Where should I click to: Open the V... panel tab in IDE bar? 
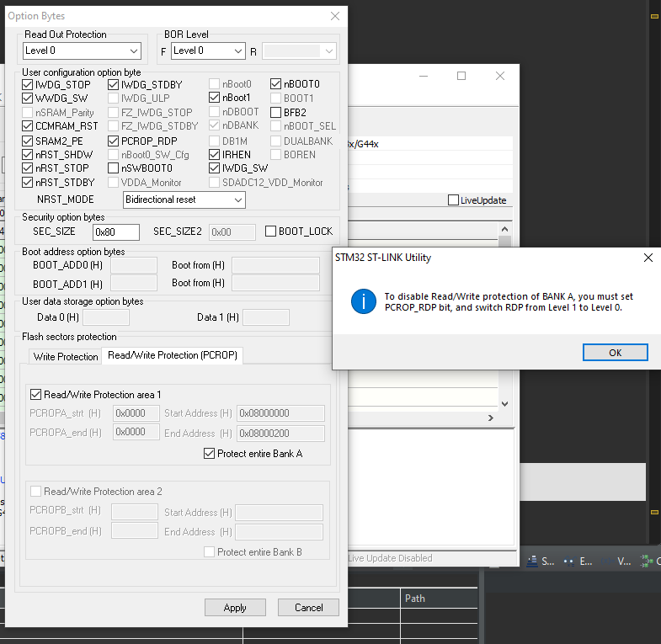tap(616, 561)
